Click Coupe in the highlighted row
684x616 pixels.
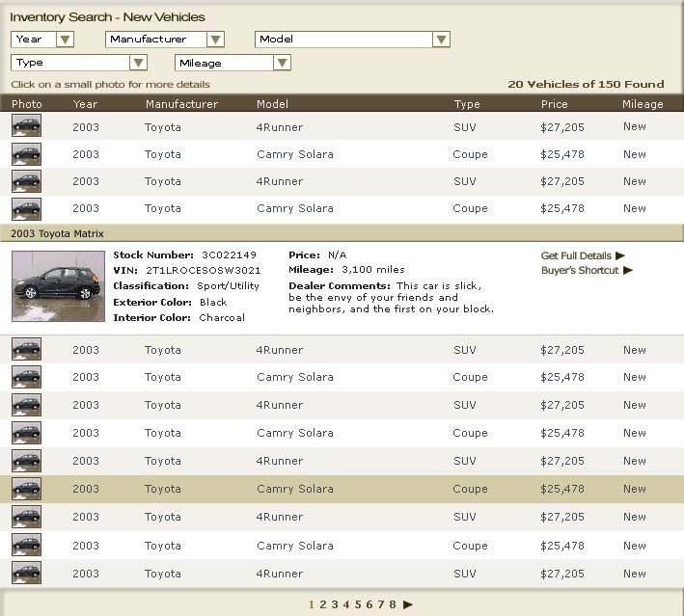(470, 489)
